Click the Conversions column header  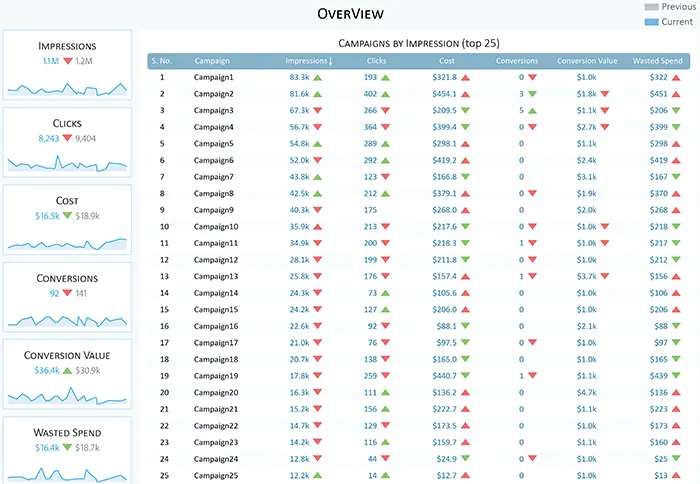517,61
